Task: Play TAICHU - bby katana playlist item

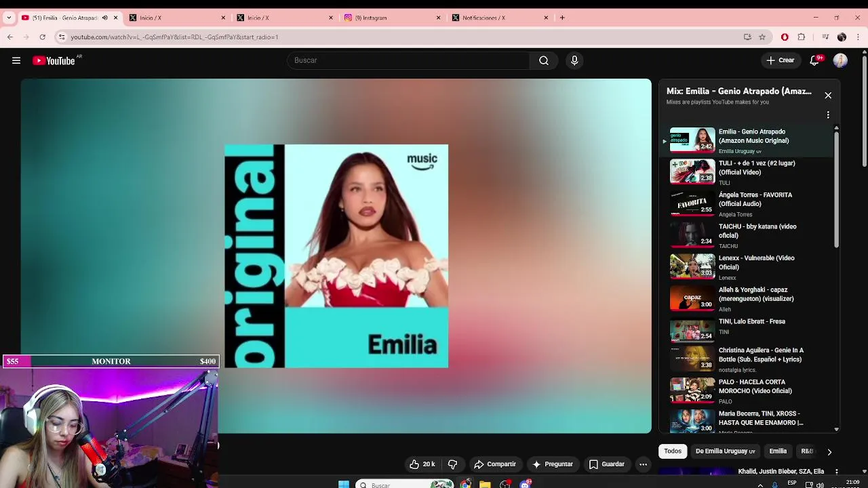Action: [x=747, y=236]
